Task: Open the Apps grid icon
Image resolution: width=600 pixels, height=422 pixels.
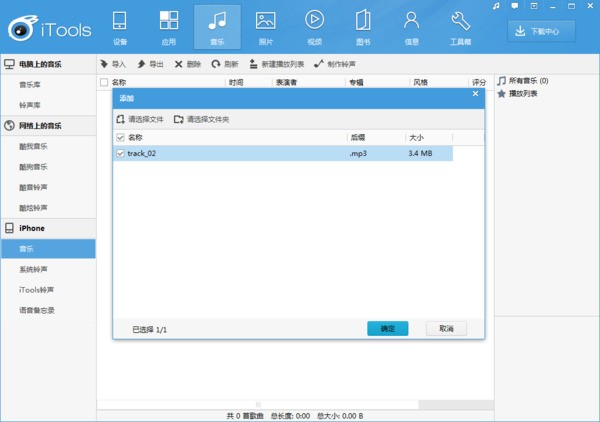Action: 168,20
